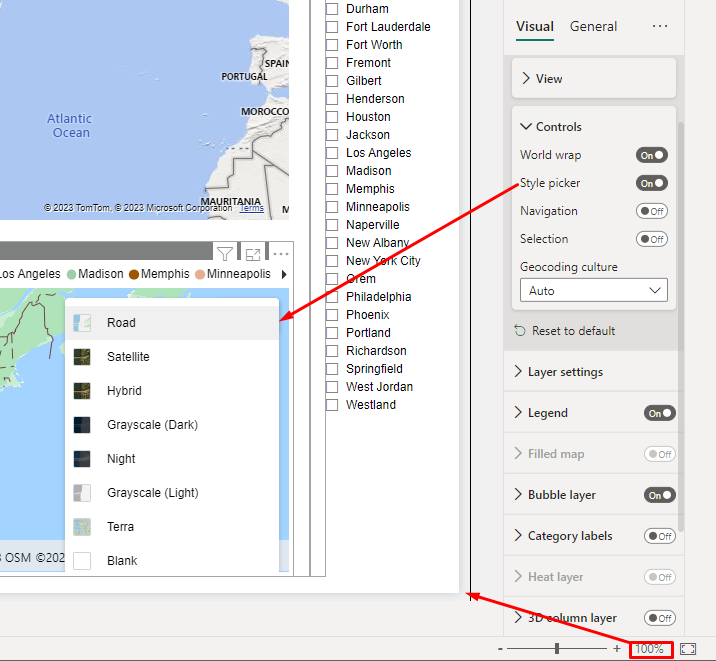Click the zoom slider handle
The image size is (716, 661).
coord(557,649)
